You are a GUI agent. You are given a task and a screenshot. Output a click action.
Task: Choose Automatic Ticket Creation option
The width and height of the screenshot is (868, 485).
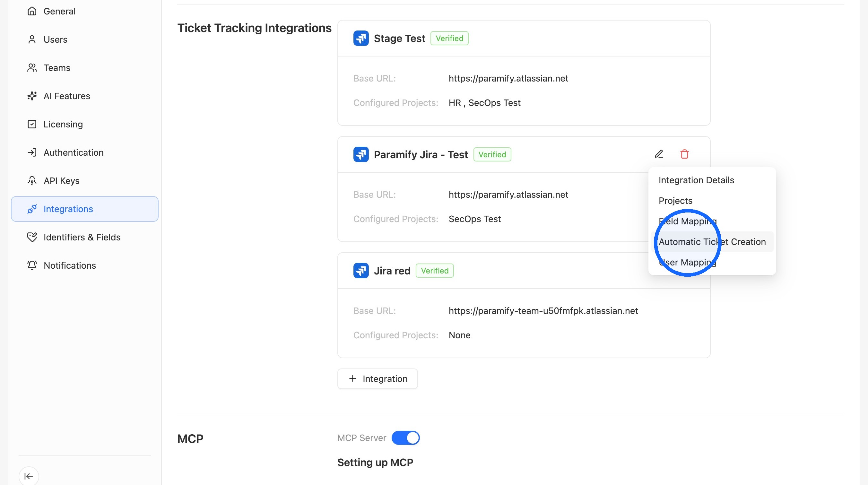tap(712, 242)
